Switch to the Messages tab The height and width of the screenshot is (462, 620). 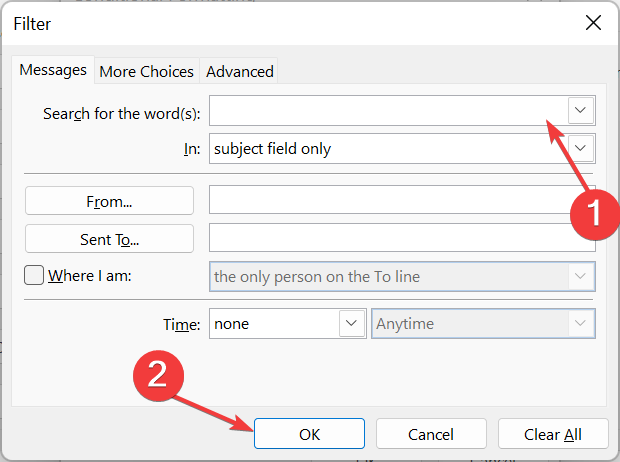point(54,71)
